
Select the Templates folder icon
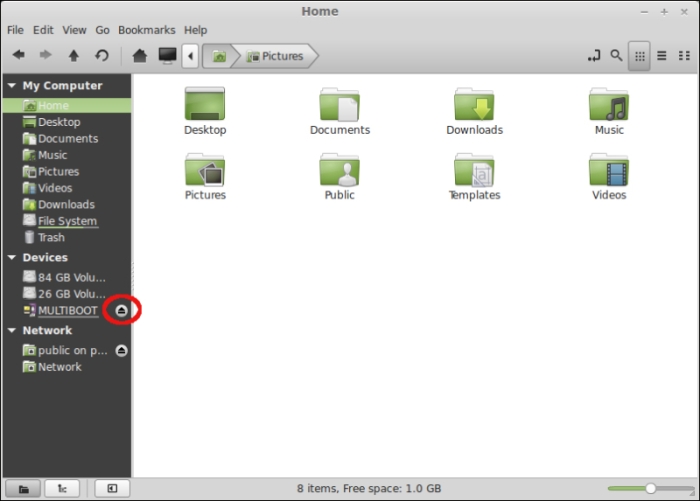click(x=475, y=177)
